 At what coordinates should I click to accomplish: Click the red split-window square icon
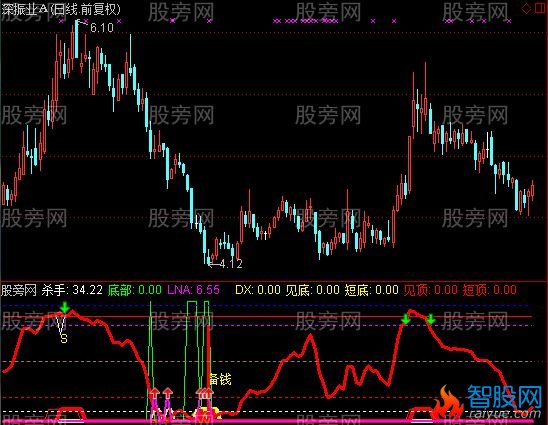pyautogui.click(x=540, y=9)
